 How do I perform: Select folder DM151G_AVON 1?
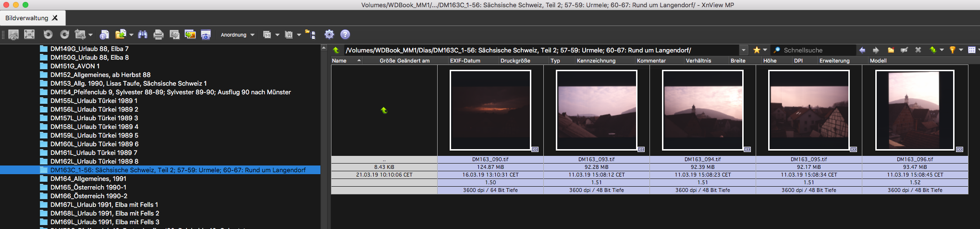[75, 66]
